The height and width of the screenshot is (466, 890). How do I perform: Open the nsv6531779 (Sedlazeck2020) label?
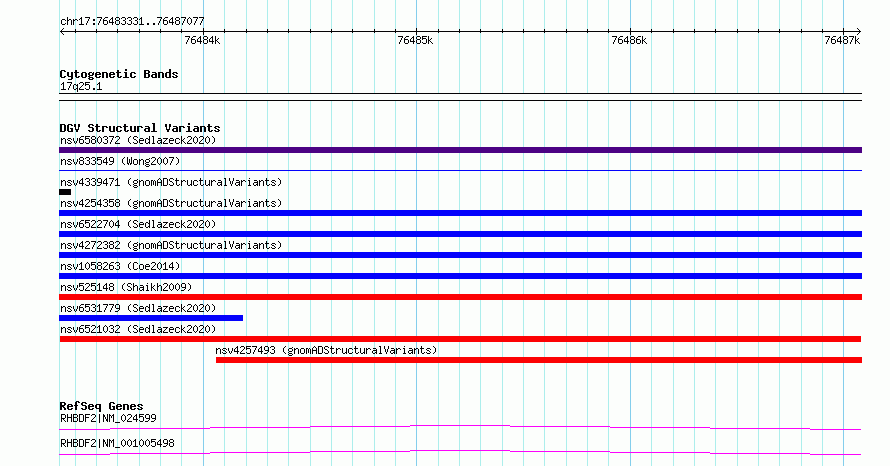[x=138, y=308]
